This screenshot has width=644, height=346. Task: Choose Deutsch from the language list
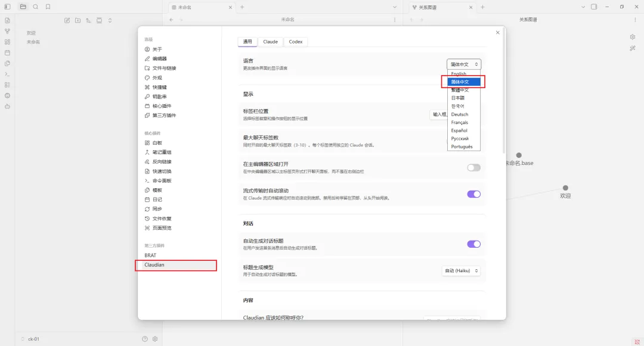(464, 114)
